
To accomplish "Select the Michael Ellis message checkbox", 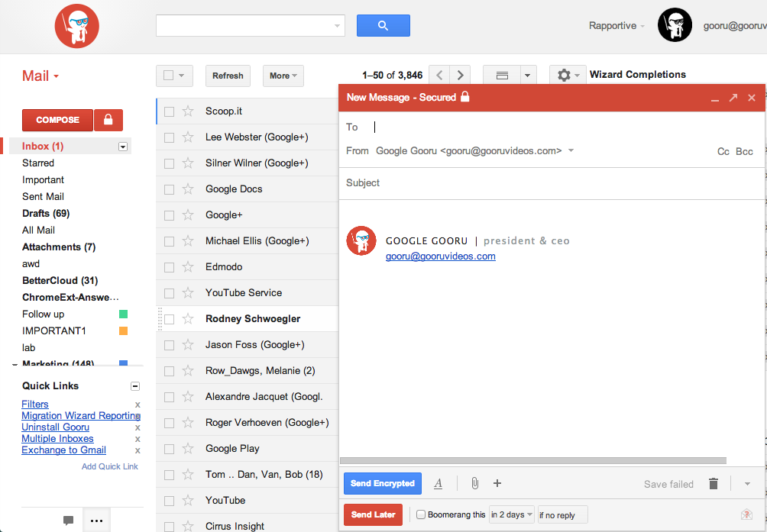I will pyautogui.click(x=170, y=241).
